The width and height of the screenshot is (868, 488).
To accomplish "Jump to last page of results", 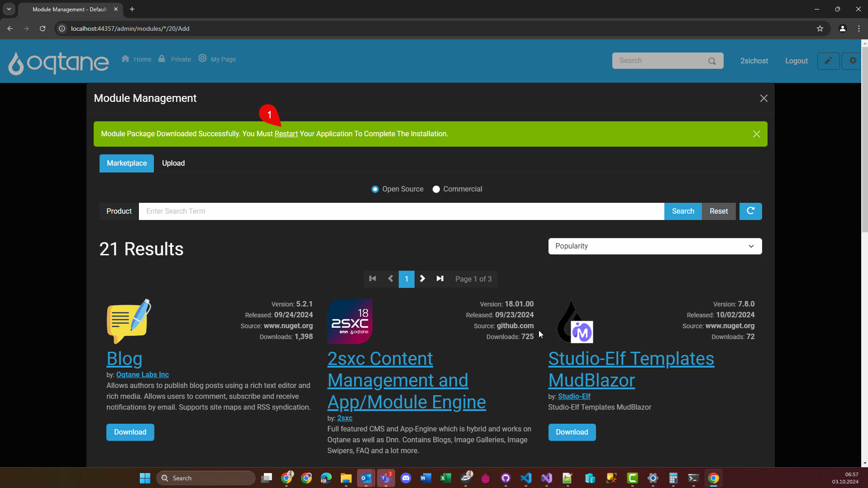I will coord(439,279).
